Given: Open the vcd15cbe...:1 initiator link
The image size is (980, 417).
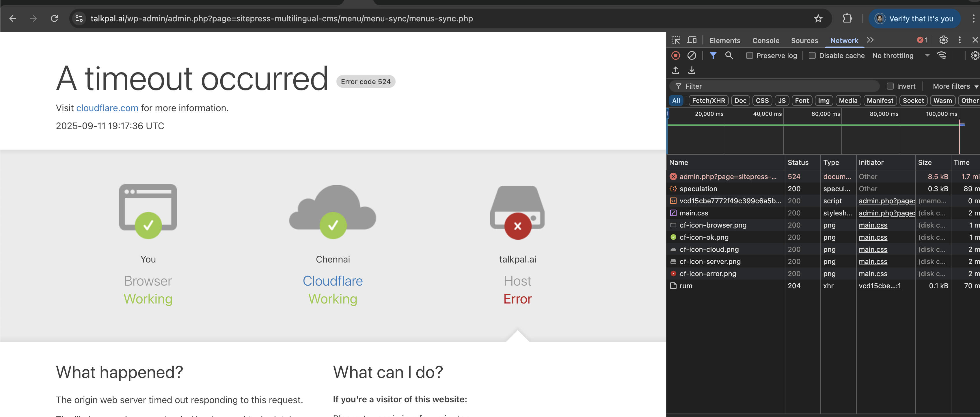Looking at the screenshot, I should [880, 286].
